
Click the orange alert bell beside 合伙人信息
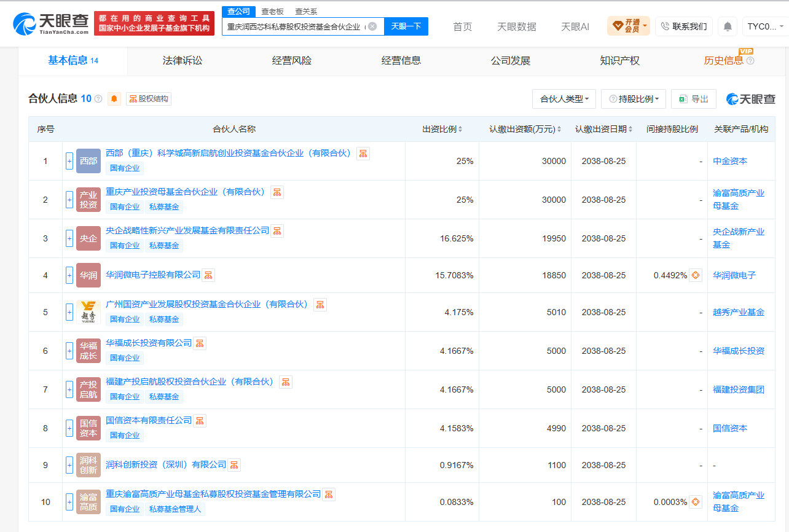tap(114, 99)
